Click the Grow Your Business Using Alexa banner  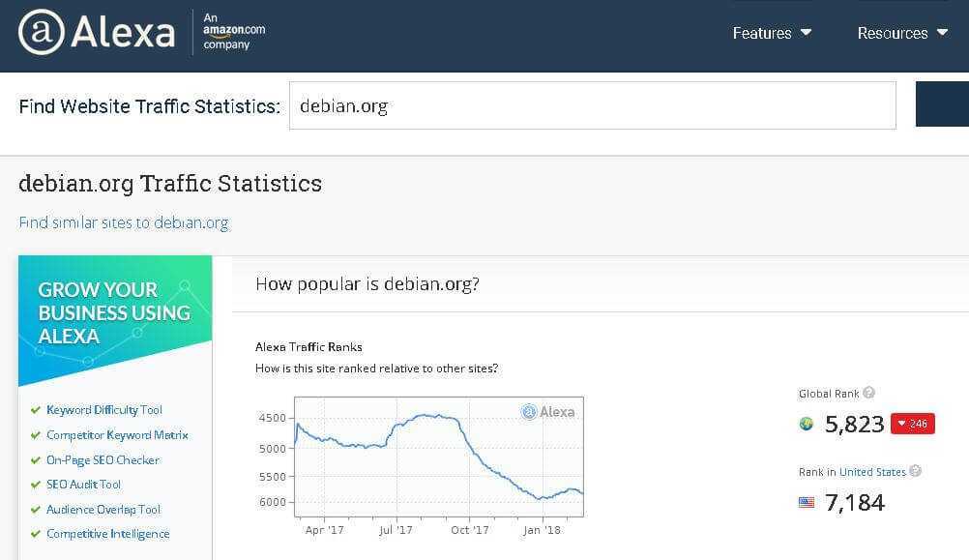115,320
